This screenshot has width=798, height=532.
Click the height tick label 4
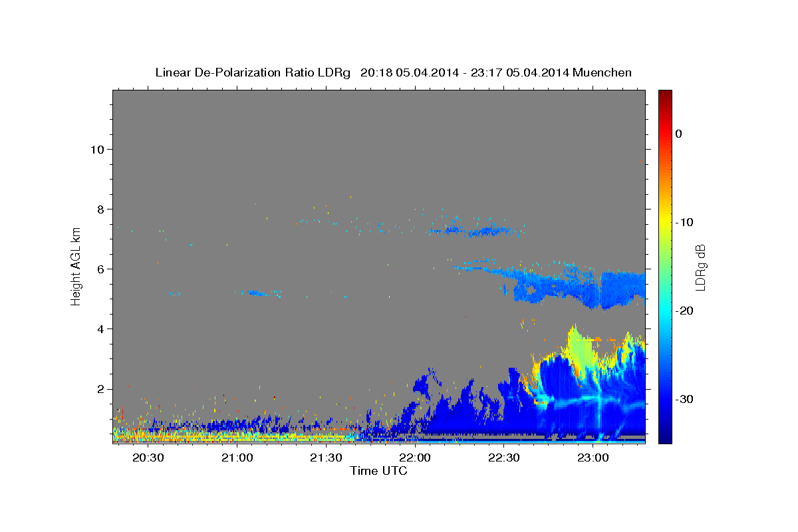click(100, 329)
